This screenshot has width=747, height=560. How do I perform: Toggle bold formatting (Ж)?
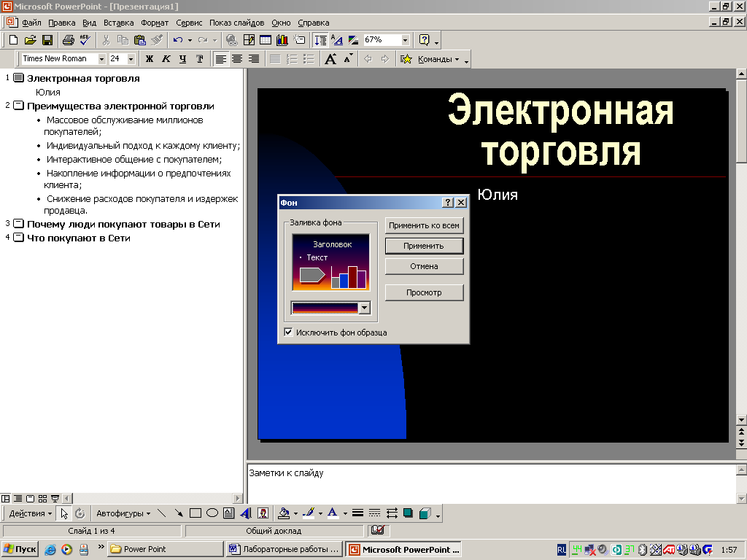point(150,59)
